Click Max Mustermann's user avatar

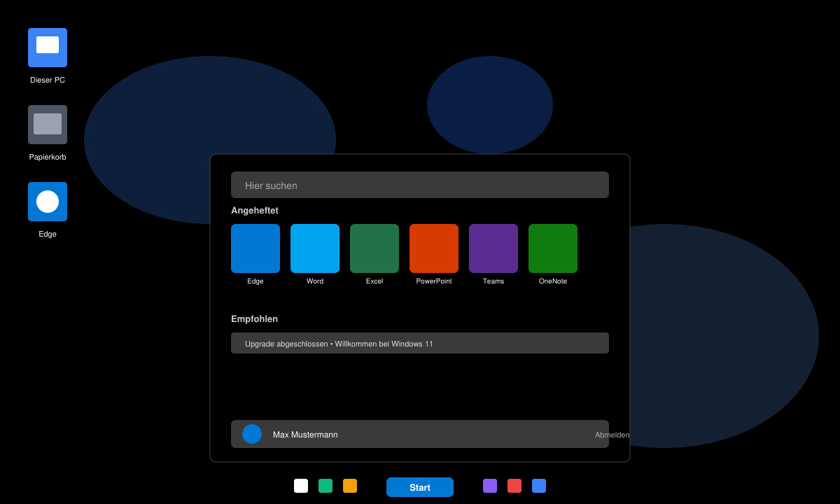coord(252,434)
